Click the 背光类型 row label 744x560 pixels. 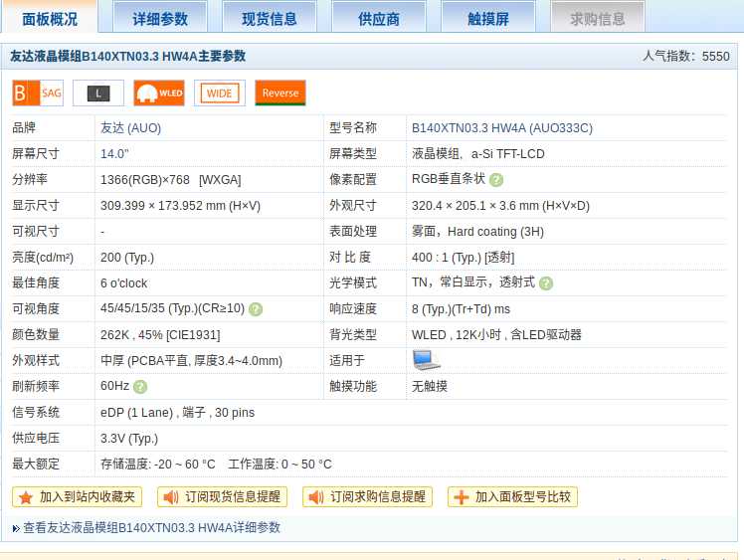coord(353,335)
